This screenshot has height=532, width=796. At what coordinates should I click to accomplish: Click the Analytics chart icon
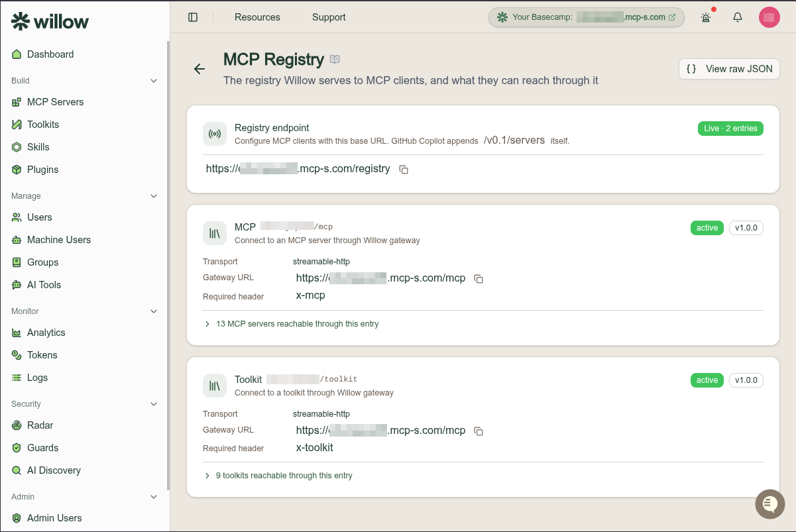point(17,333)
